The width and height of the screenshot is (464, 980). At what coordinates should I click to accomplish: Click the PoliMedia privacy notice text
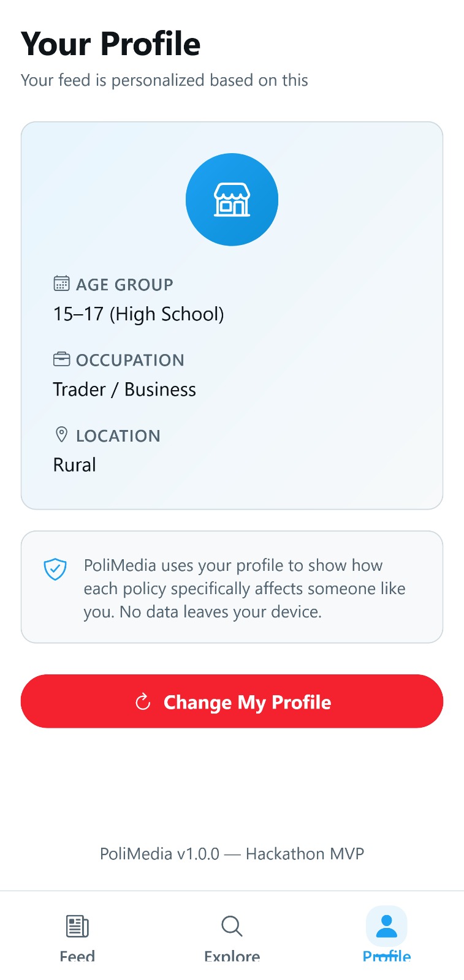245,588
